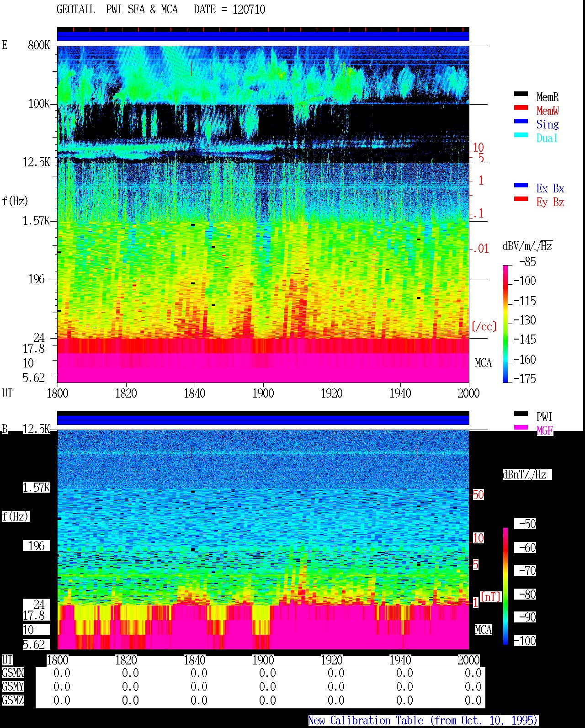This screenshot has height=728, width=585.
Task: Click the 800K frequency label on E panel
Action: (x=39, y=45)
